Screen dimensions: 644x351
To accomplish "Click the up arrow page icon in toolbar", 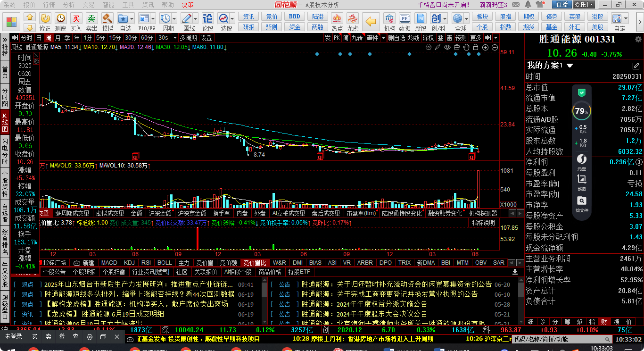I will 30,17.
